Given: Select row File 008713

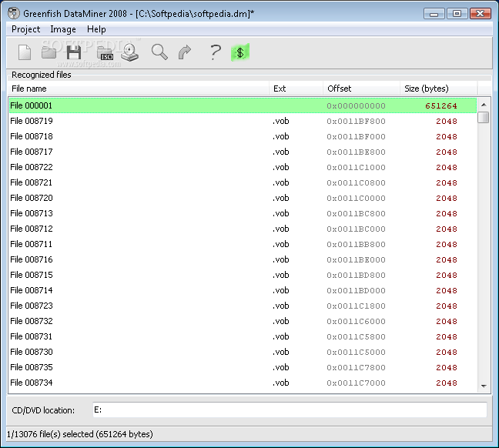Looking at the screenshot, I should coord(243,213).
